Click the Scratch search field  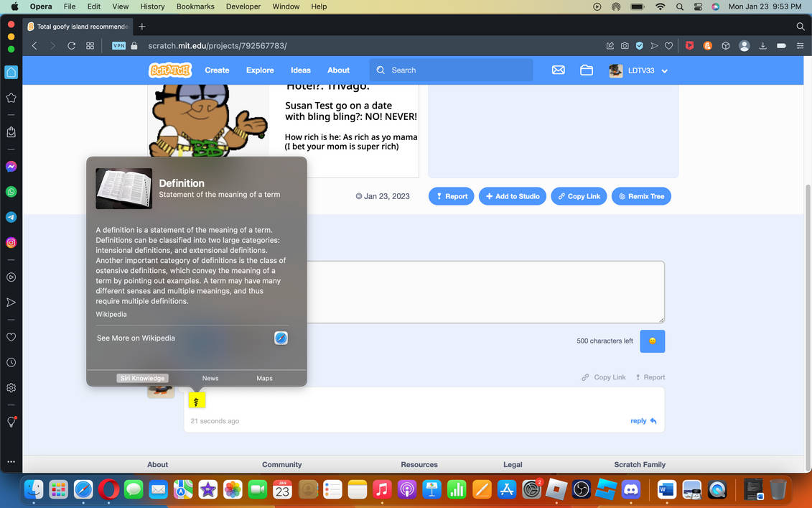click(451, 70)
